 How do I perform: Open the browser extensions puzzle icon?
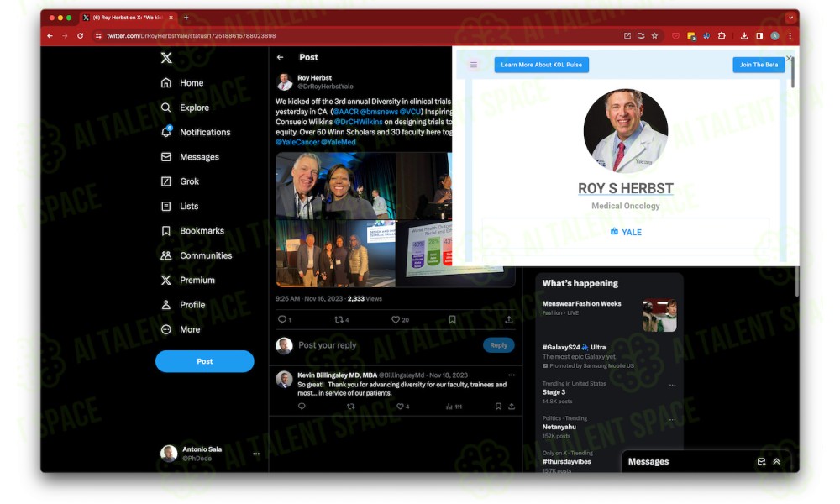pos(722,36)
